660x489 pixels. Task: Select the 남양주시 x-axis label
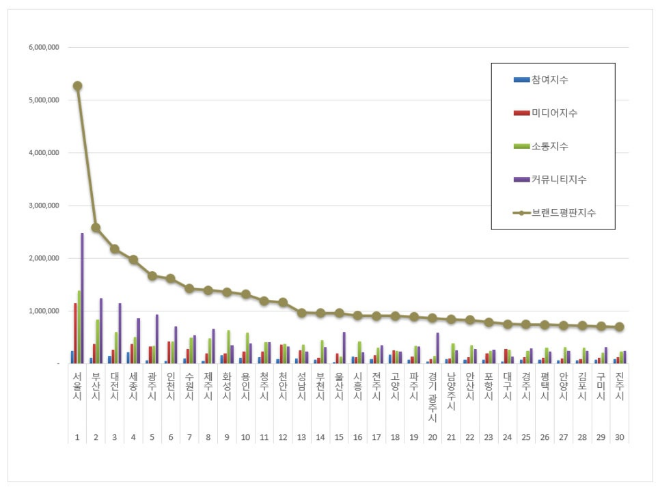click(451, 389)
